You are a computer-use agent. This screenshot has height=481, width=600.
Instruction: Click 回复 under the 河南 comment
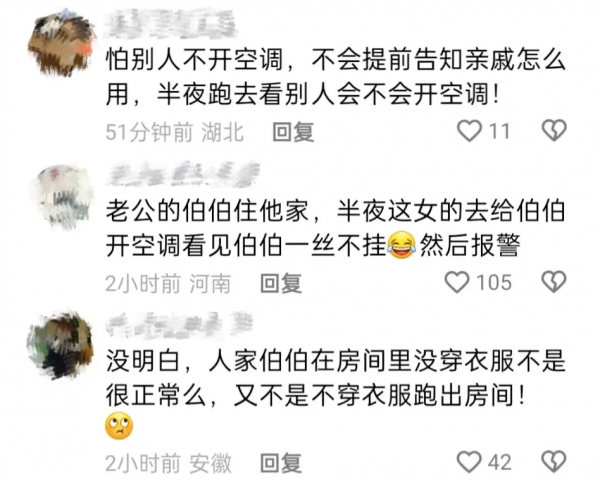click(281, 284)
